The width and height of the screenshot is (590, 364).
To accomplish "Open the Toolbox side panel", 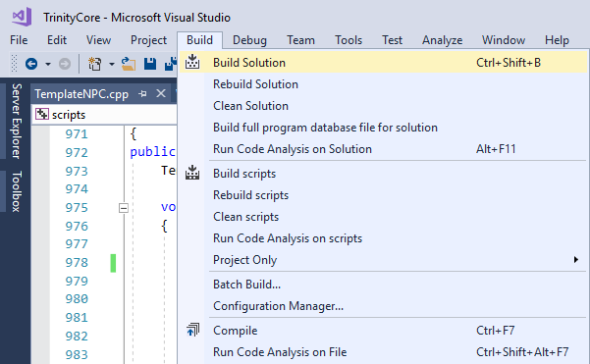I will point(16,191).
